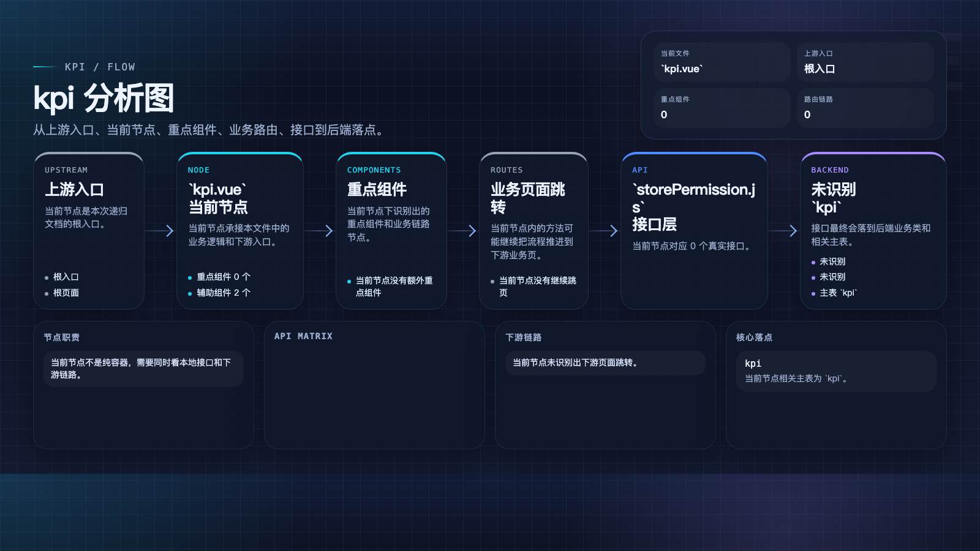Open the NODE `kpi.vue` 当前节点 card

240,231
